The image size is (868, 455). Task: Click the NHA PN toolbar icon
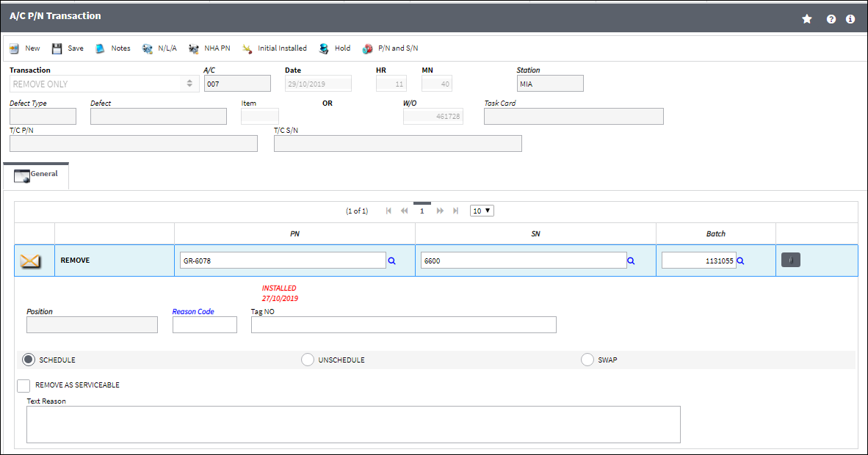(193, 48)
